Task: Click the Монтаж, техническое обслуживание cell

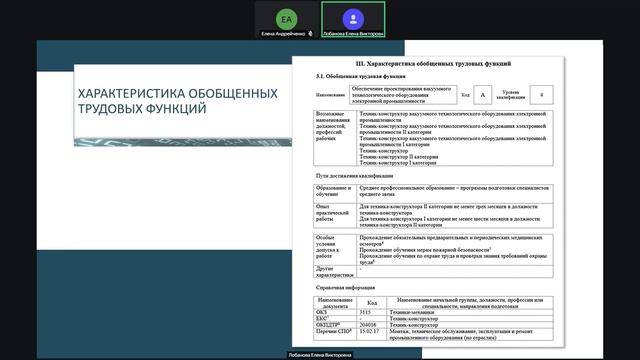Action: [x=469, y=334]
